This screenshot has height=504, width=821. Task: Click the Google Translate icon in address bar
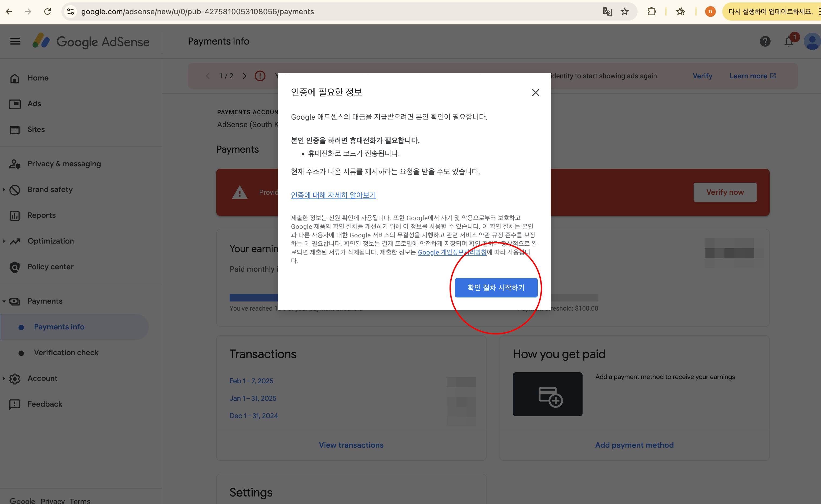pyautogui.click(x=607, y=12)
